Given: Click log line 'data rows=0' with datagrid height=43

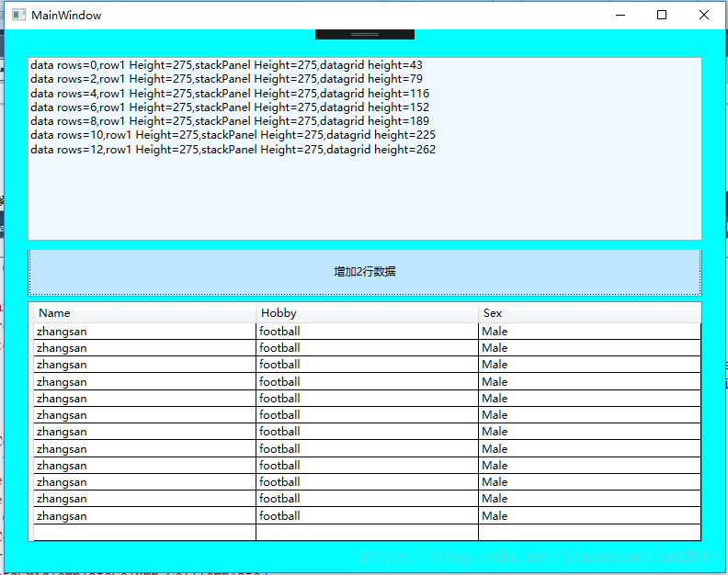Looking at the screenshot, I should click(226, 65).
